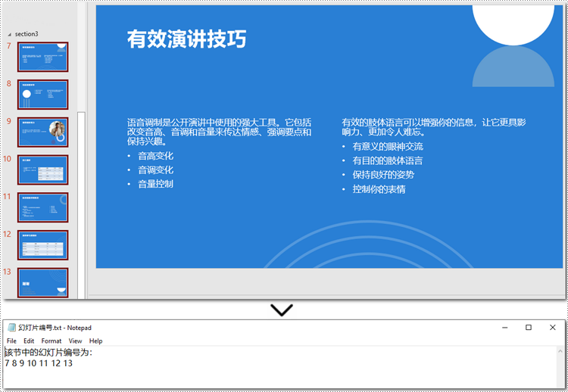The height and width of the screenshot is (392, 568).
Task: Click the bullet 音高变化
Action: 155,156
